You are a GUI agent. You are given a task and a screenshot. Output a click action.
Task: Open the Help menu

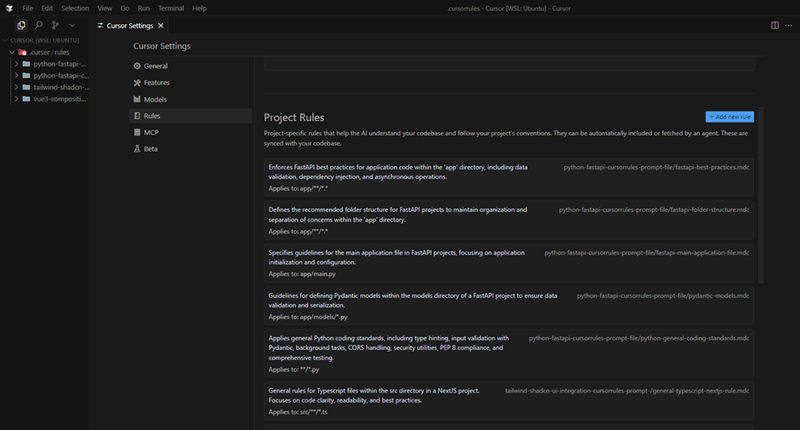click(x=199, y=8)
